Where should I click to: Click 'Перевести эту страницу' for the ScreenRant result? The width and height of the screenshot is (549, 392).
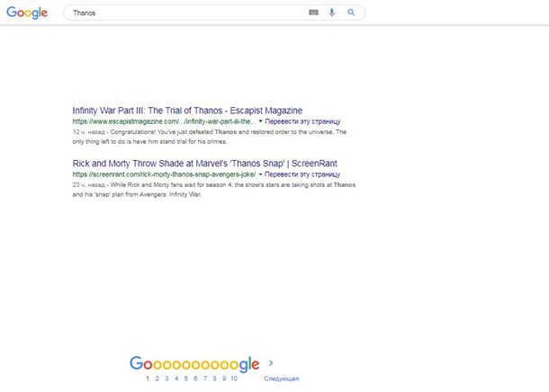(x=303, y=174)
